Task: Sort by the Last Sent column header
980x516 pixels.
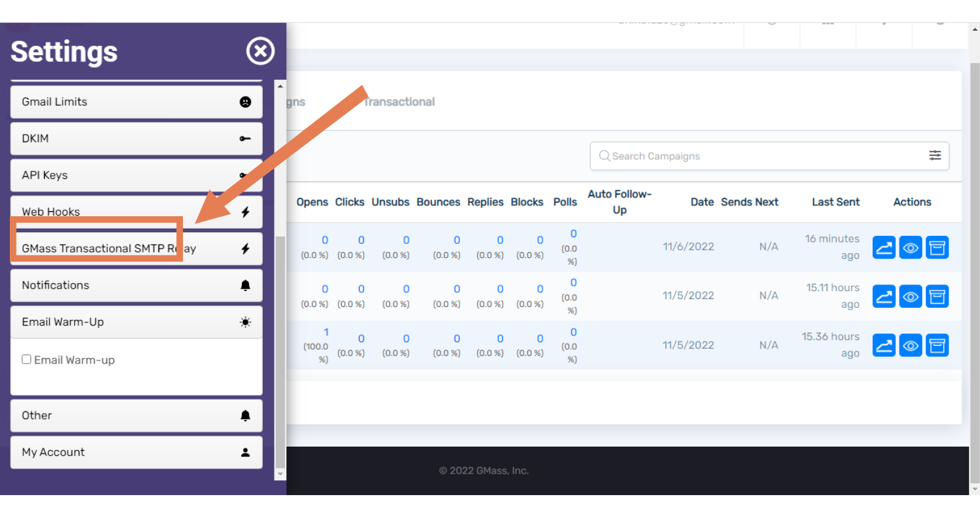Action: [x=835, y=202]
